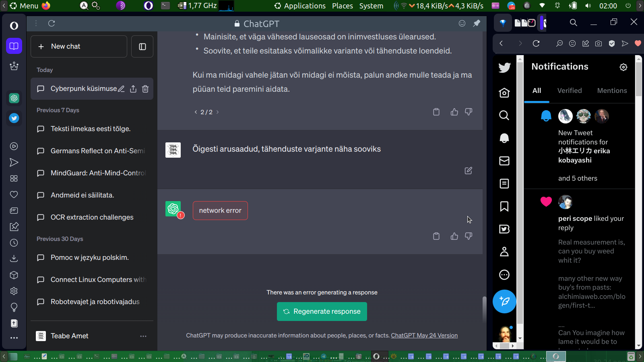Go back in the Twitter window
The height and width of the screenshot is (362, 644).
pos(501,43)
